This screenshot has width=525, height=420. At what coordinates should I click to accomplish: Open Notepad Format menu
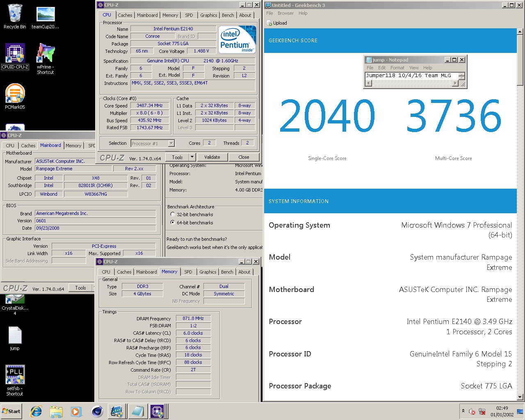tap(397, 68)
